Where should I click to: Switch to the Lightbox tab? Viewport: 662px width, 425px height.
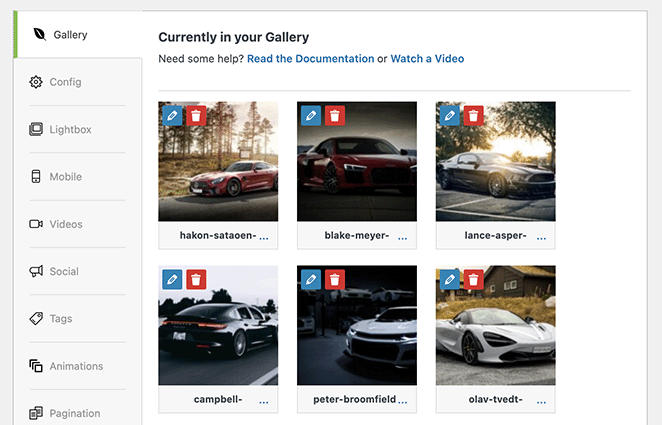pos(70,129)
